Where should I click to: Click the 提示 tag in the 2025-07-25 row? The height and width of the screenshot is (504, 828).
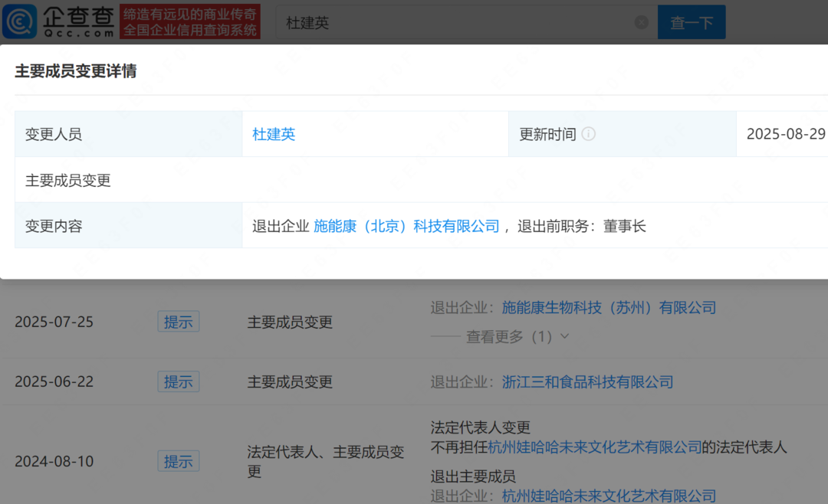pyautogui.click(x=179, y=322)
